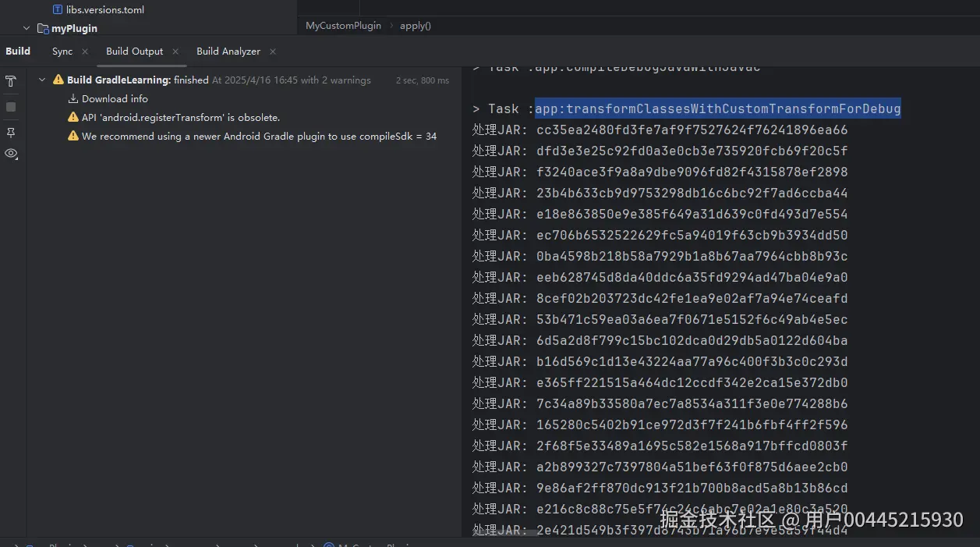Pin the Build tool window tab

point(11,133)
